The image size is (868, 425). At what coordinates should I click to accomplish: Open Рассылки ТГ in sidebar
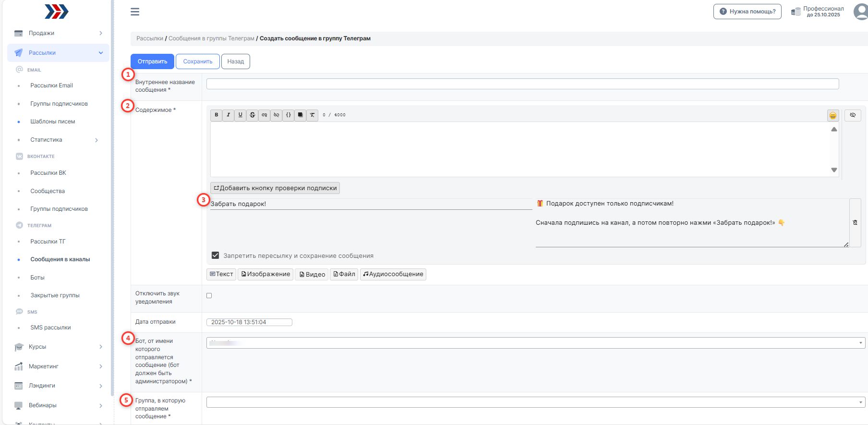(x=48, y=242)
